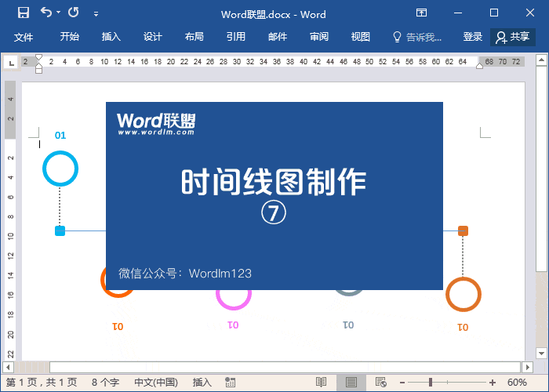Click the Tell Me lightbulb search box

417,36
